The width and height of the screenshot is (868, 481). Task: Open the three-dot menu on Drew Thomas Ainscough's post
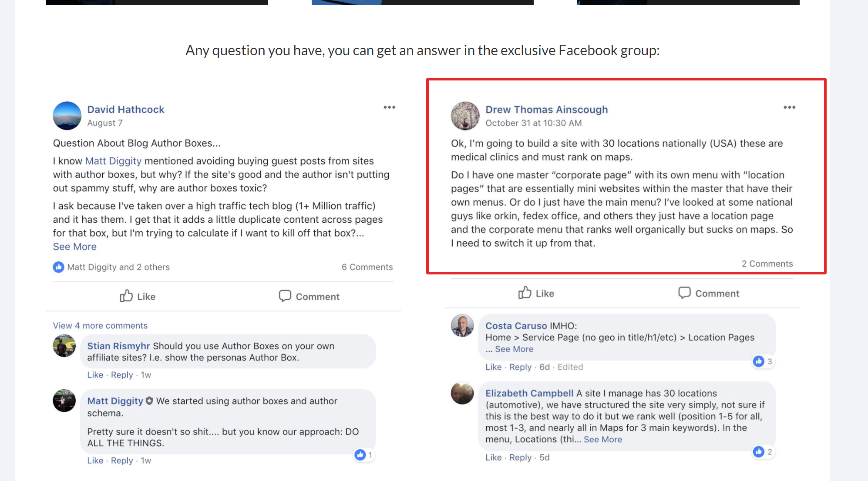point(789,107)
